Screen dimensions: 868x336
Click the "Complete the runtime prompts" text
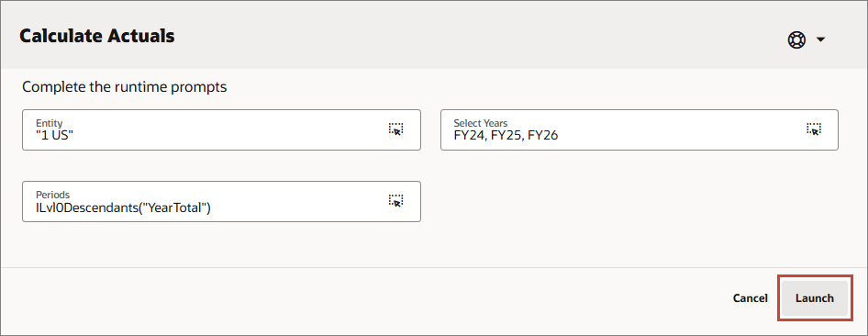pos(125,87)
